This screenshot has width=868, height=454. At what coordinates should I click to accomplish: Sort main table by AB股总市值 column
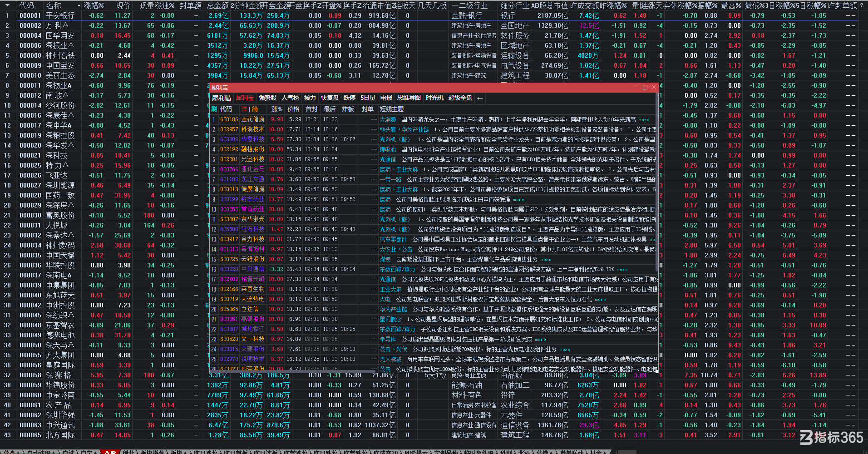(549, 5)
